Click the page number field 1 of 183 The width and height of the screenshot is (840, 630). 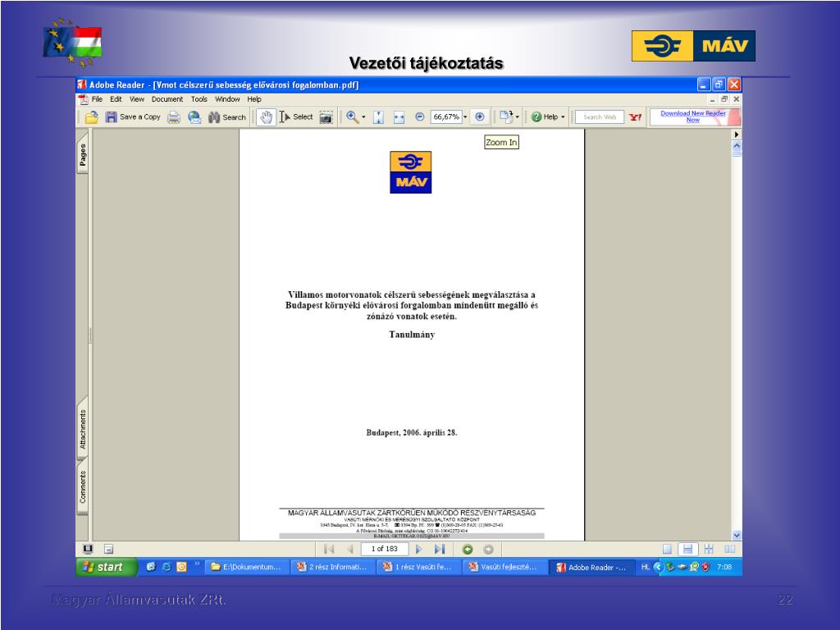click(x=385, y=549)
